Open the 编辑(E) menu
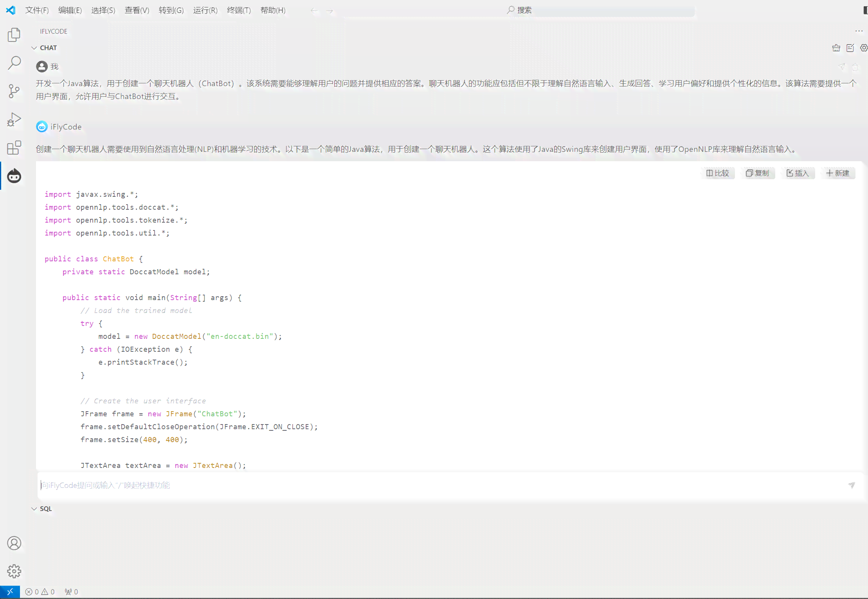 click(70, 10)
